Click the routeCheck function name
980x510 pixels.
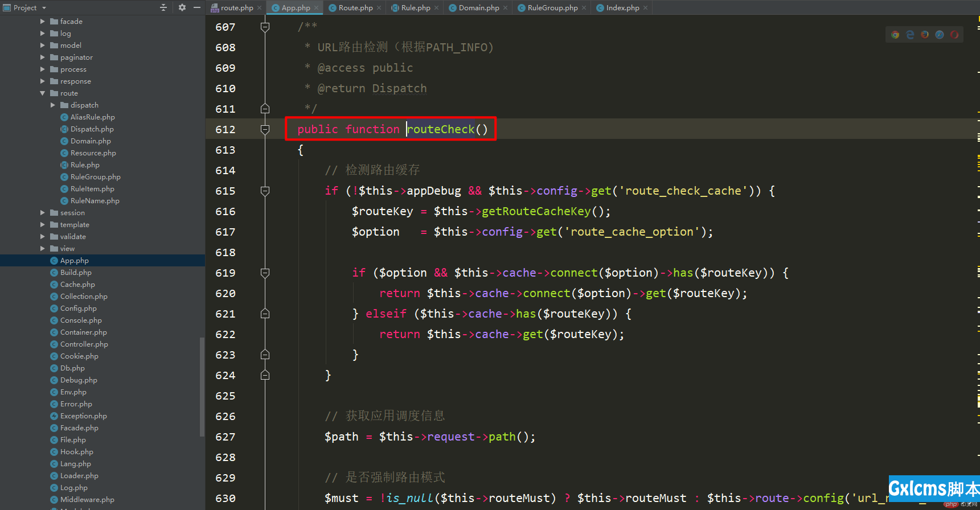click(x=441, y=129)
